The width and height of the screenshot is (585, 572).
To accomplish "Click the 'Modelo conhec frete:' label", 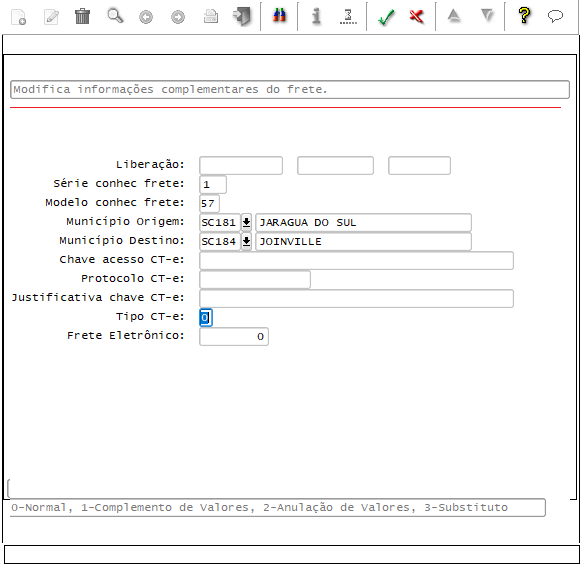I will pyautogui.click(x=115, y=203).
